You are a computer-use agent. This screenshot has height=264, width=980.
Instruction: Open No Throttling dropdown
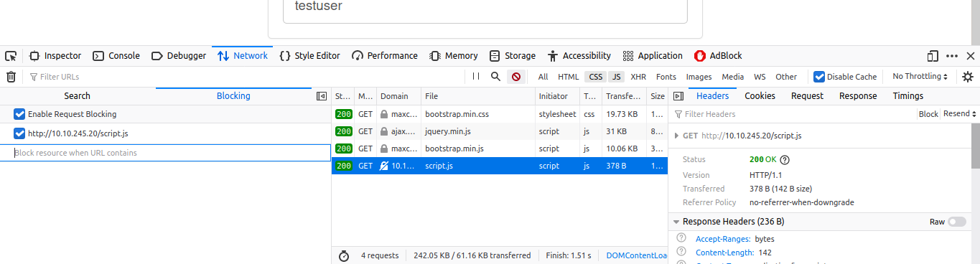920,77
